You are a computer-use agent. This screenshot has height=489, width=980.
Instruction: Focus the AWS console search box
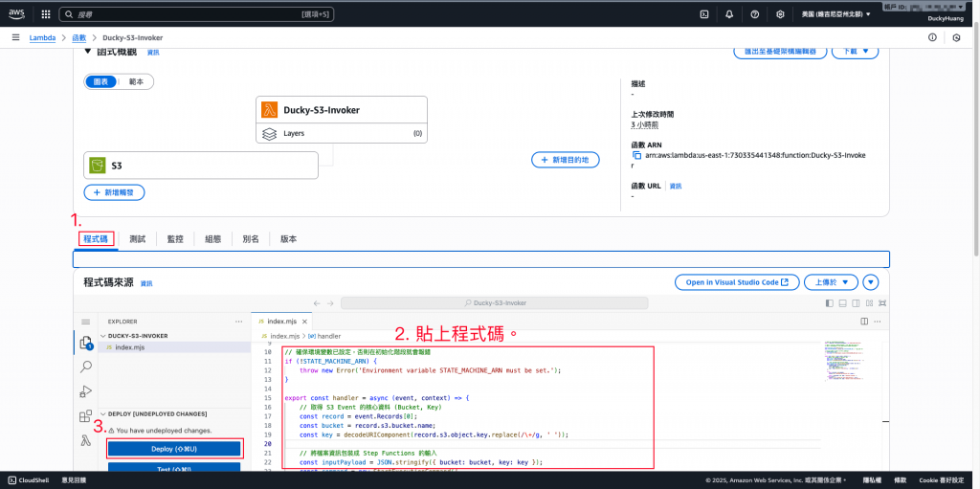pyautogui.click(x=197, y=13)
